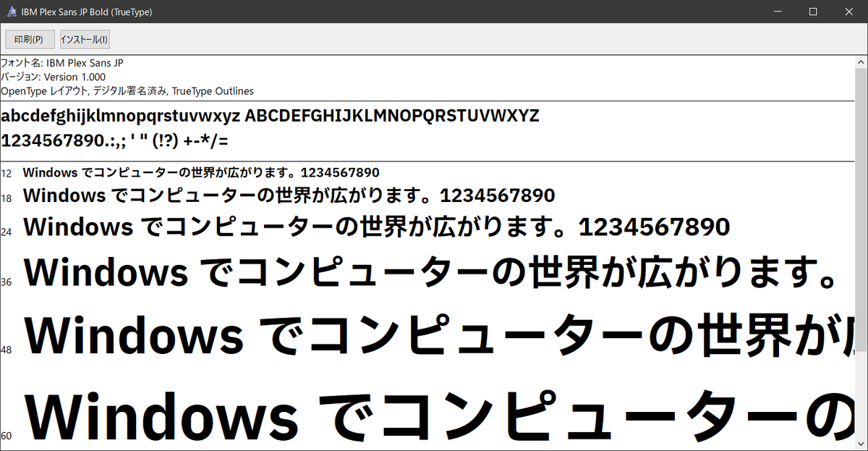Click the scrollbar down arrow
The height and width of the screenshot is (451, 868).
tap(862, 443)
